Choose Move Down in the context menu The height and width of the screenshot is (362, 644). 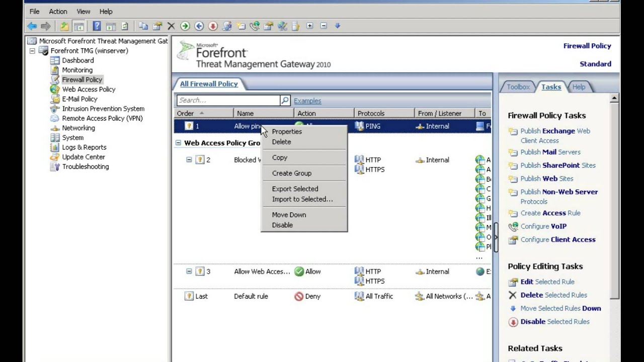304,215
